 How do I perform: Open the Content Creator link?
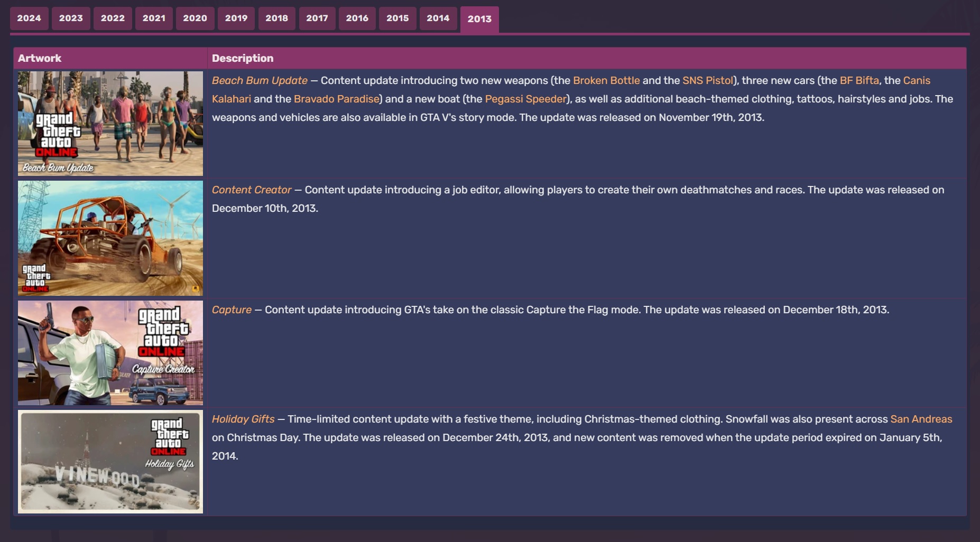252,190
